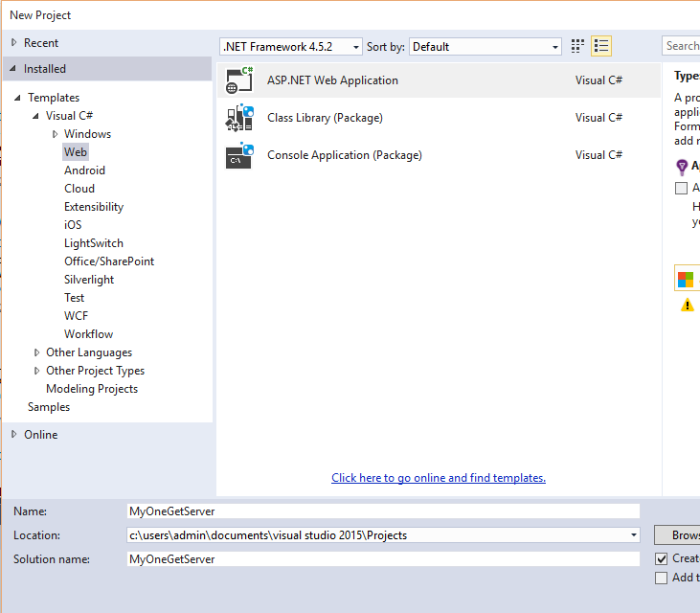Click the Microsoft logo icon
Screen dimensions: 700x613
click(x=686, y=280)
